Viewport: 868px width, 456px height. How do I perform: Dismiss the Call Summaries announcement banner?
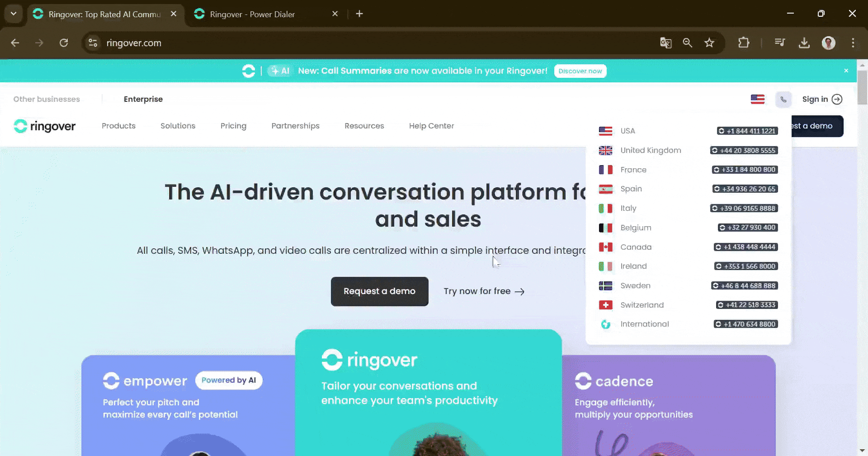(846, 71)
